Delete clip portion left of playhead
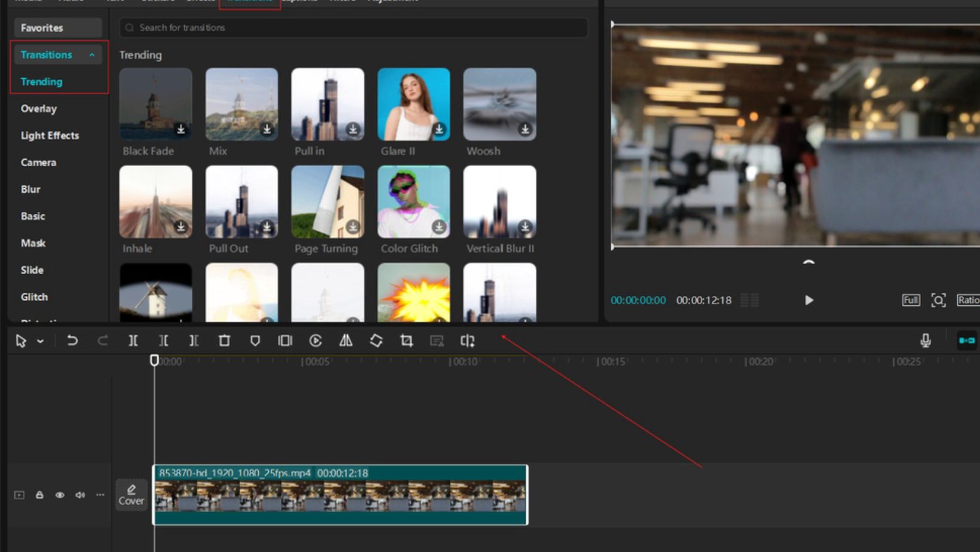This screenshot has width=980, height=552. point(163,341)
